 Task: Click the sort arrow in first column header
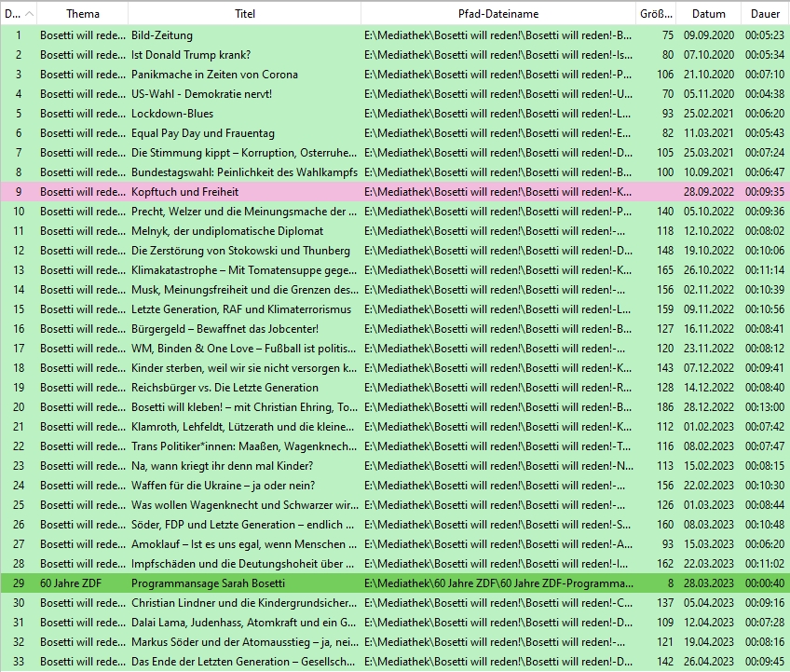pyautogui.click(x=28, y=14)
